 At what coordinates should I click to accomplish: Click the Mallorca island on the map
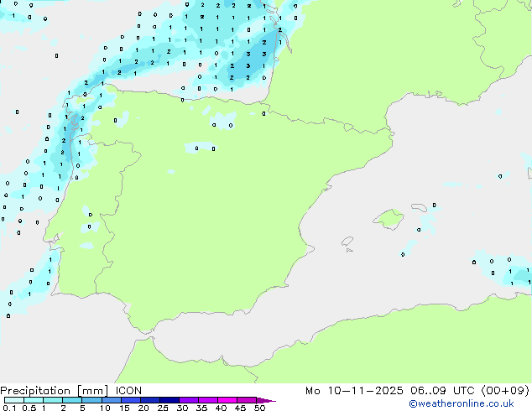[389, 219]
